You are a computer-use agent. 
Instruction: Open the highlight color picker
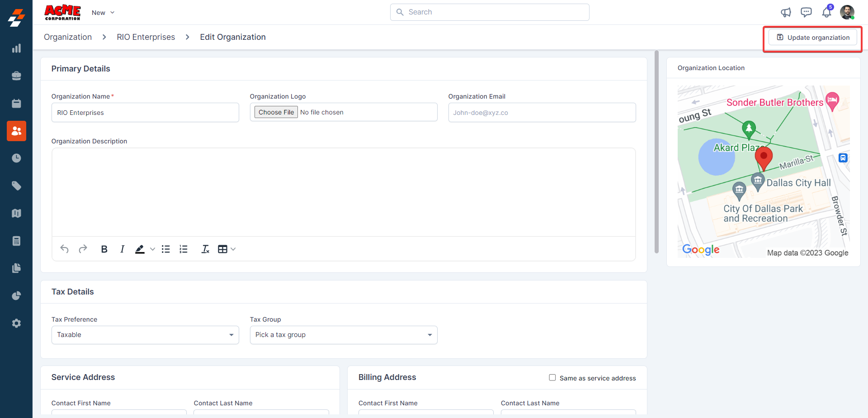[x=152, y=249]
